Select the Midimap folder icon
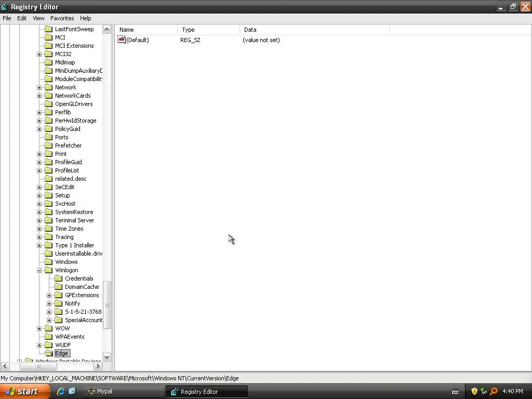The width and height of the screenshot is (532, 399). (x=49, y=62)
